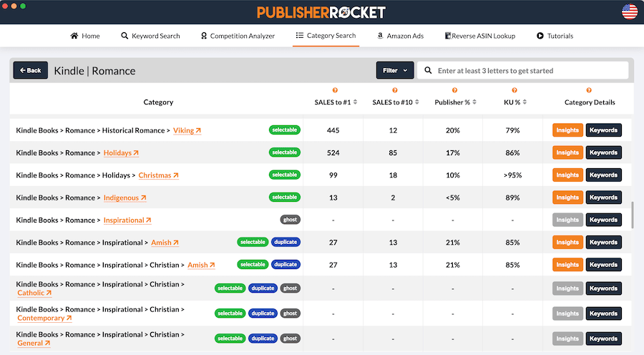The width and height of the screenshot is (644, 355).
Task: Open Amish link under Inspirational > Christian
Action: tap(201, 265)
